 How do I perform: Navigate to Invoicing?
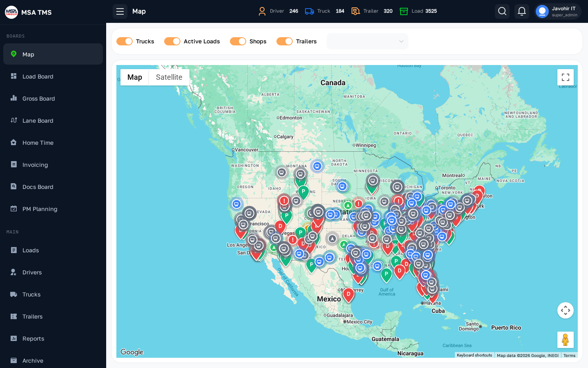[53, 164]
